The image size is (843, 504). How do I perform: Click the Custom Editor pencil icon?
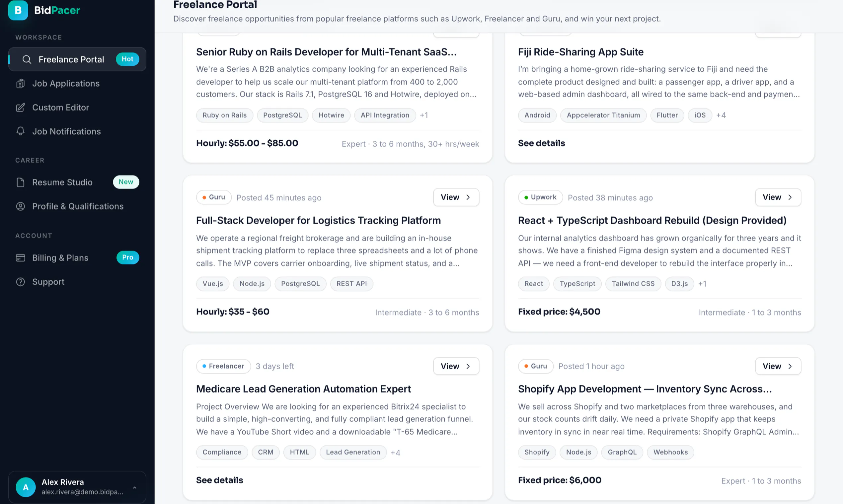coord(20,108)
